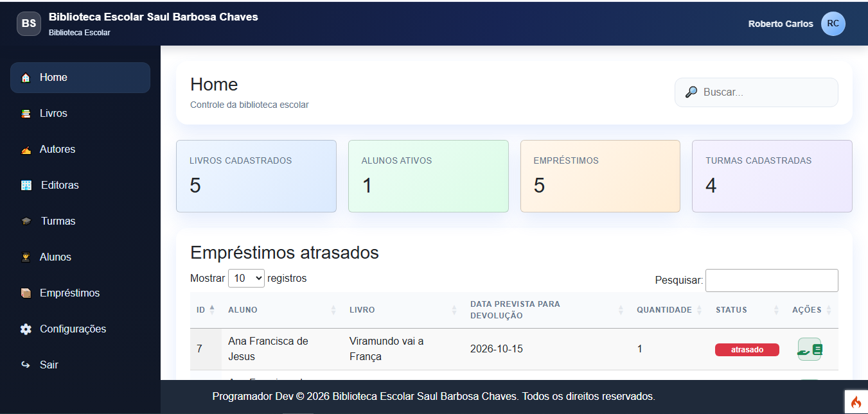
Task: Click the due date 2026-10-15
Action: coord(497,349)
